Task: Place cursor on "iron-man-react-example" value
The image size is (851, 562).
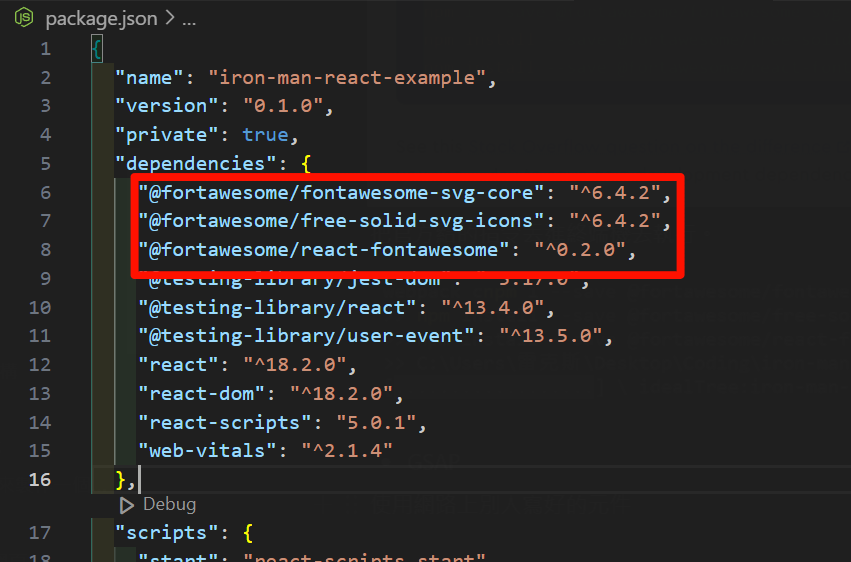Action: pos(347,78)
